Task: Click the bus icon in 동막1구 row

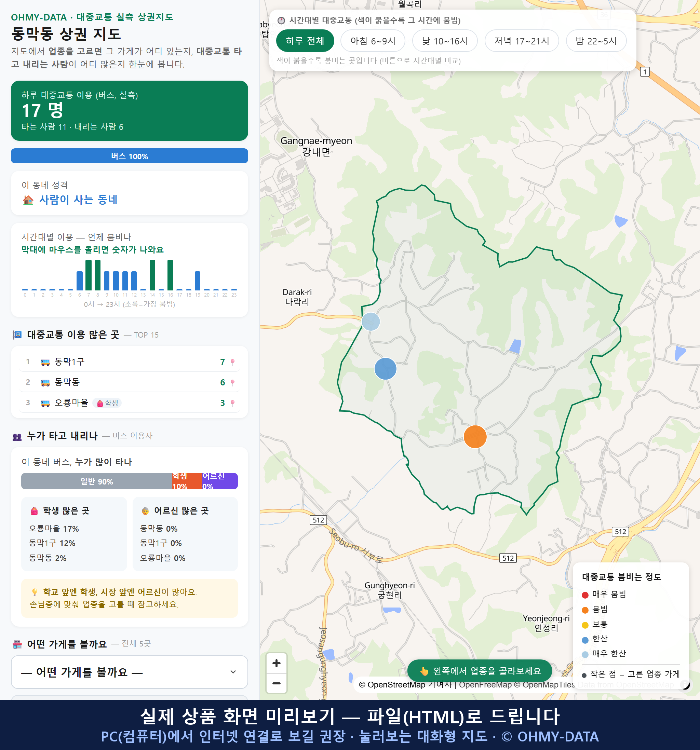Action: click(45, 362)
